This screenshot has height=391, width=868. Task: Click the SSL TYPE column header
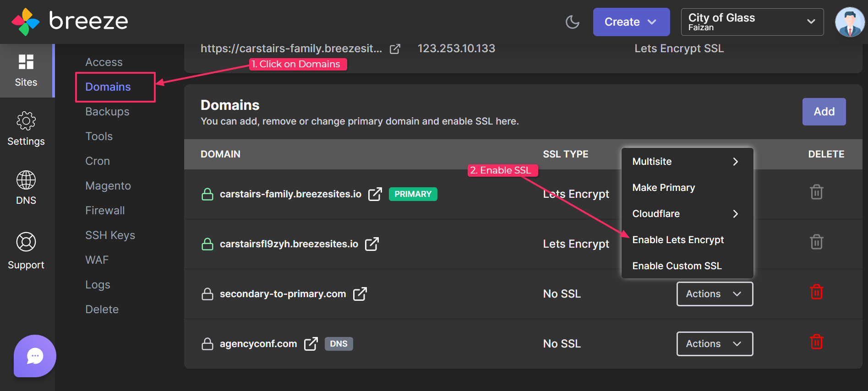[566, 154]
